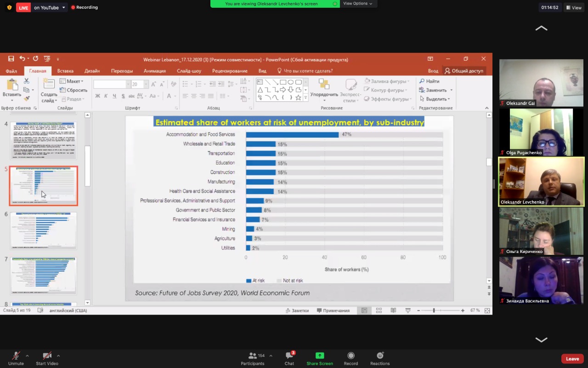This screenshot has height=368, width=588.
Task: Unmute the microphone
Action: pos(16,356)
